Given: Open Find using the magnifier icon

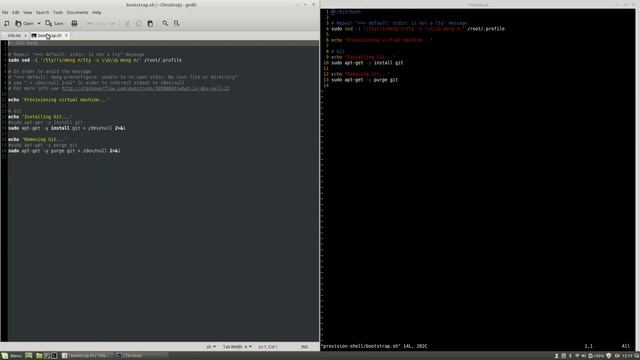Looking at the screenshot, I should click(165, 23).
